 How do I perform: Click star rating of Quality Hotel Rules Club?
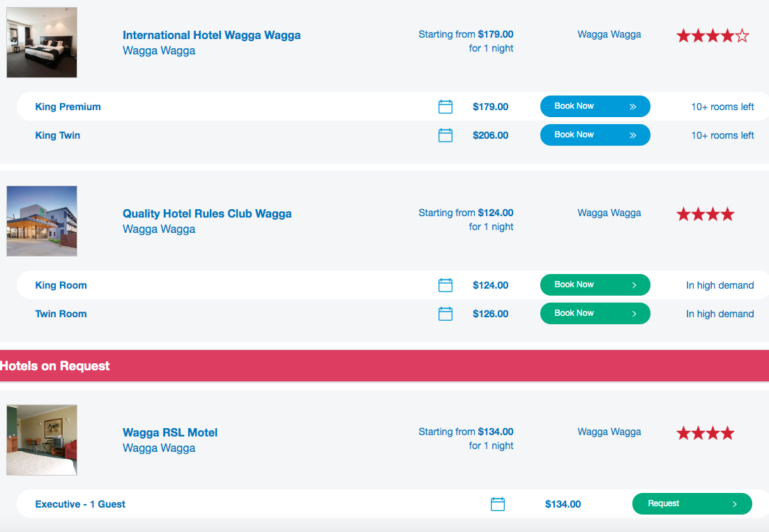pos(706,214)
